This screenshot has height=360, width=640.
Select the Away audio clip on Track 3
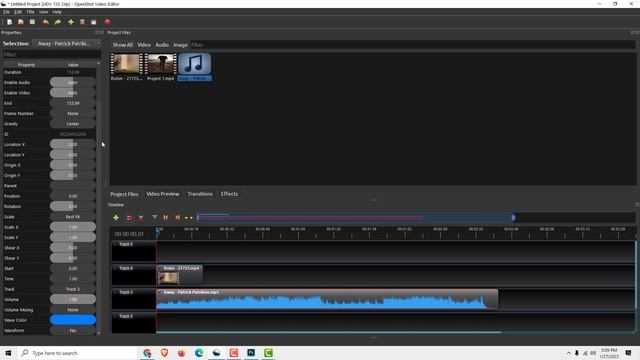[327, 299]
